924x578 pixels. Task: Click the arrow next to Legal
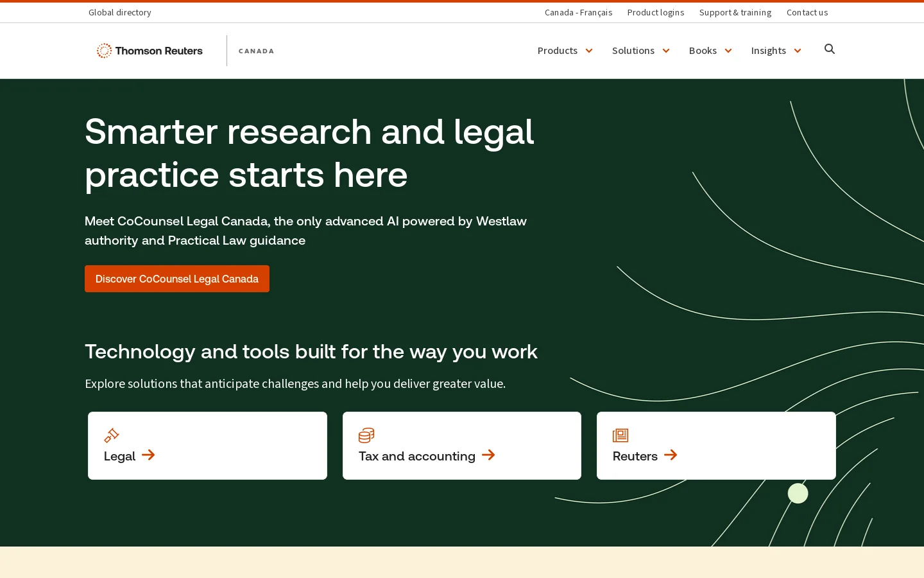[148, 455]
